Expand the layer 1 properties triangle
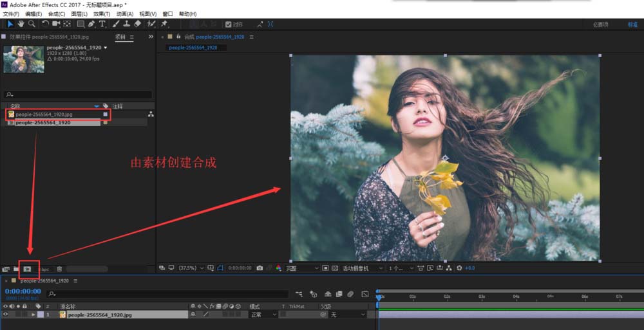The image size is (644, 330). (33, 315)
